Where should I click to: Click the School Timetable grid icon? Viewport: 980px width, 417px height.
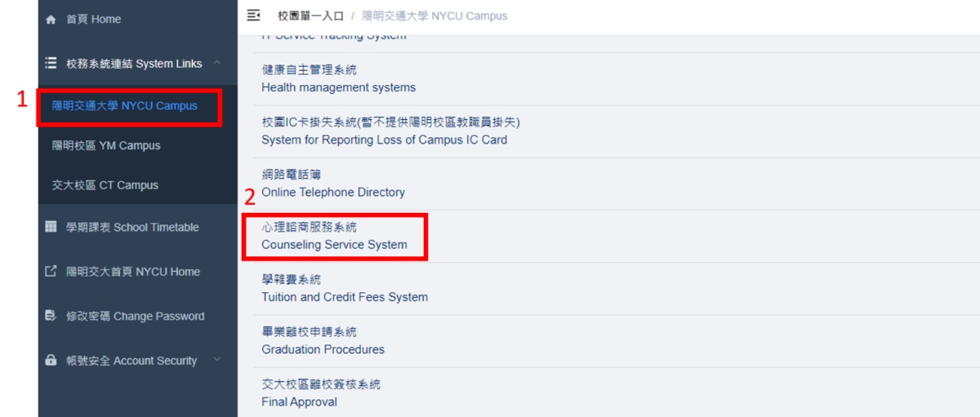click(x=51, y=227)
